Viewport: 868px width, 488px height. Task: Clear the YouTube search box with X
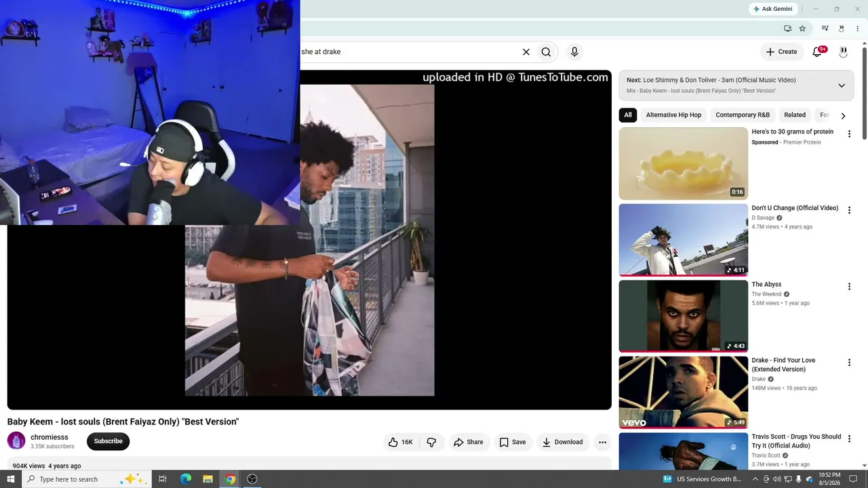click(x=526, y=52)
